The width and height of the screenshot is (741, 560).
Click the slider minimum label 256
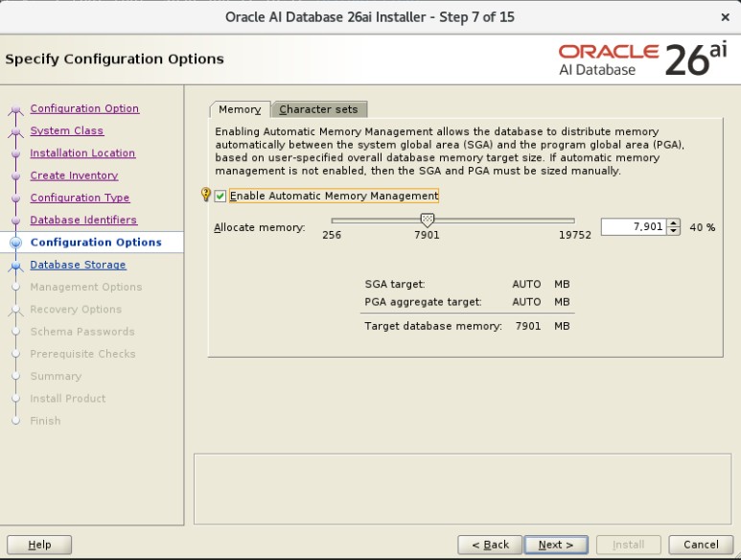(332, 235)
